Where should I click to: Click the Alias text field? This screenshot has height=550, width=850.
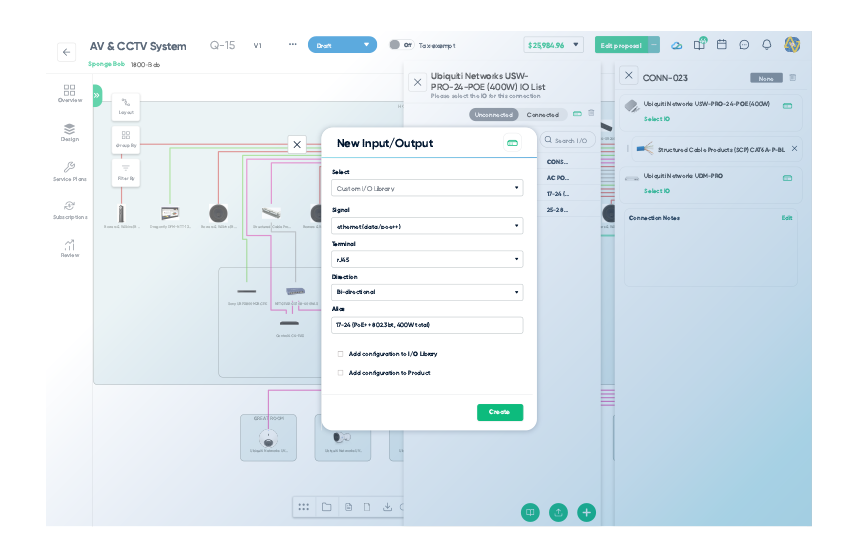pos(427,325)
